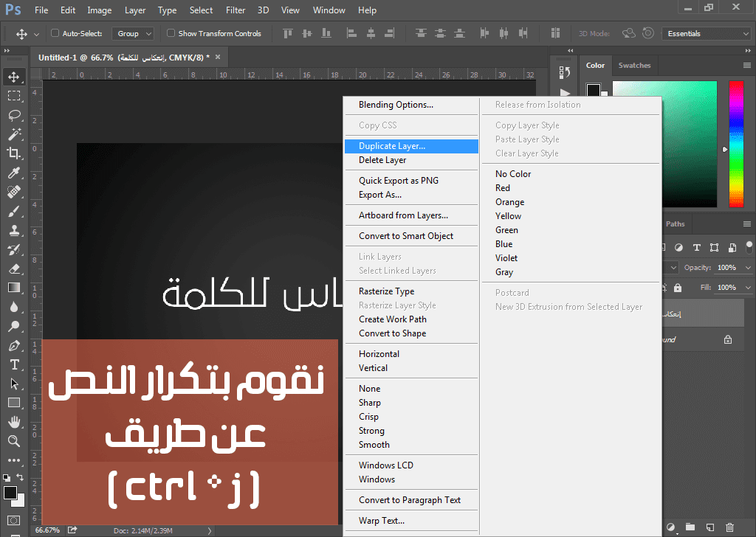Select the Healing Brush tool
Image resolution: width=756 pixels, height=537 pixels.
click(14, 192)
